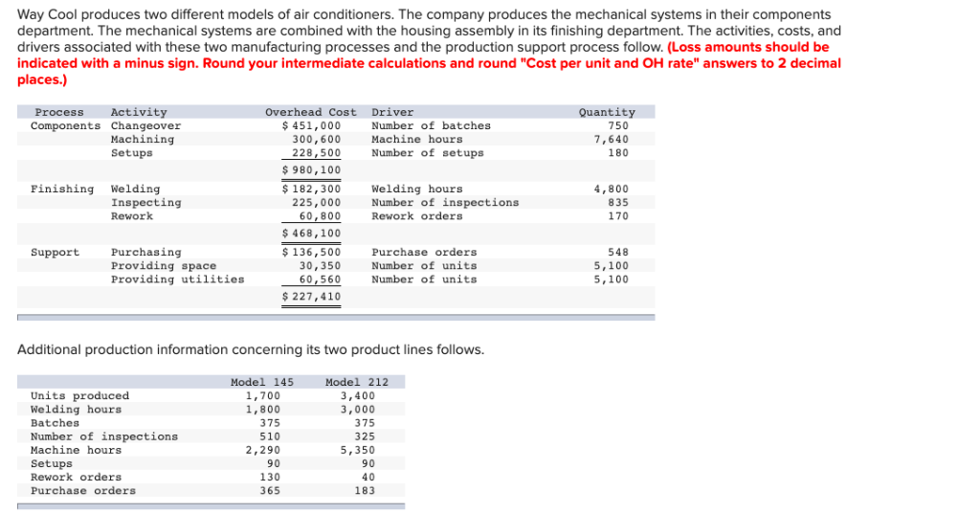Click the 'Changeover' activity label
This screenshot has width=980, height=514.
(x=145, y=125)
